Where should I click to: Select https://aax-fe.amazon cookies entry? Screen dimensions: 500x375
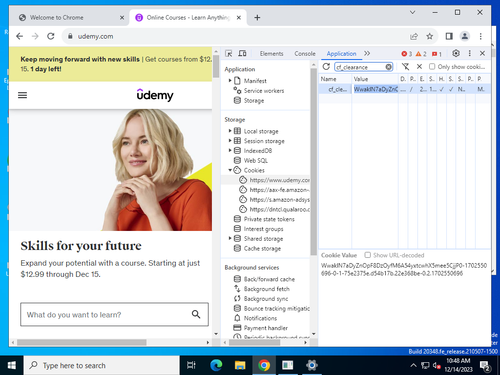(x=275, y=190)
